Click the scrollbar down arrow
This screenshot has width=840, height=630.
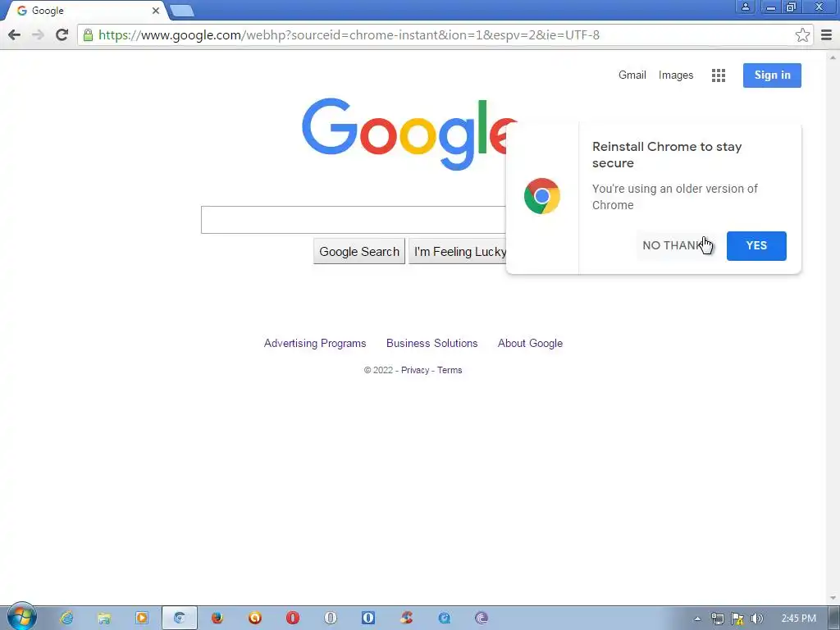[x=833, y=598]
